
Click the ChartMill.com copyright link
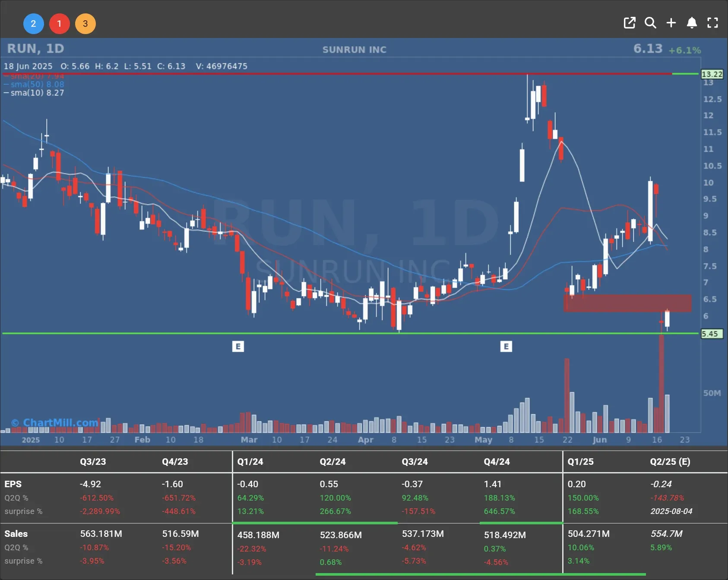click(55, 422)
